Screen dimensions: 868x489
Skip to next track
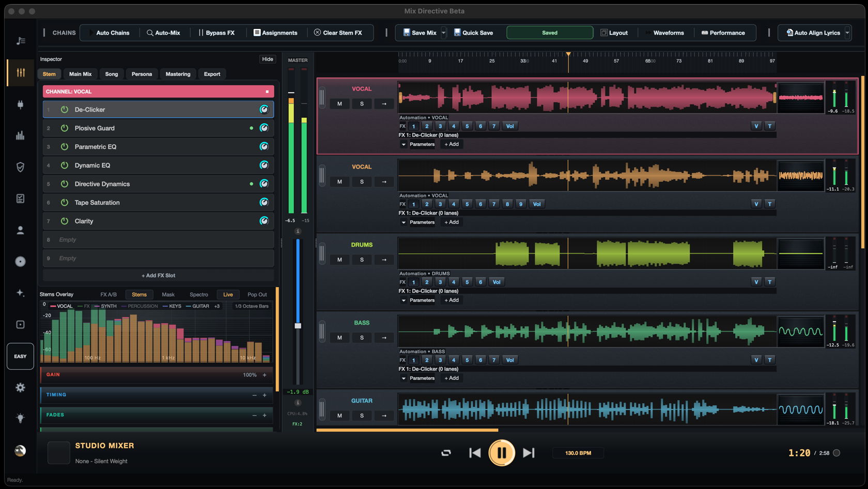click(529, 453)
